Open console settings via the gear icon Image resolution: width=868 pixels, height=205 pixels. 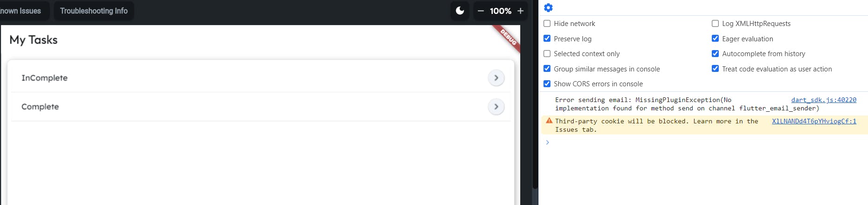click(x=548, y=7)
